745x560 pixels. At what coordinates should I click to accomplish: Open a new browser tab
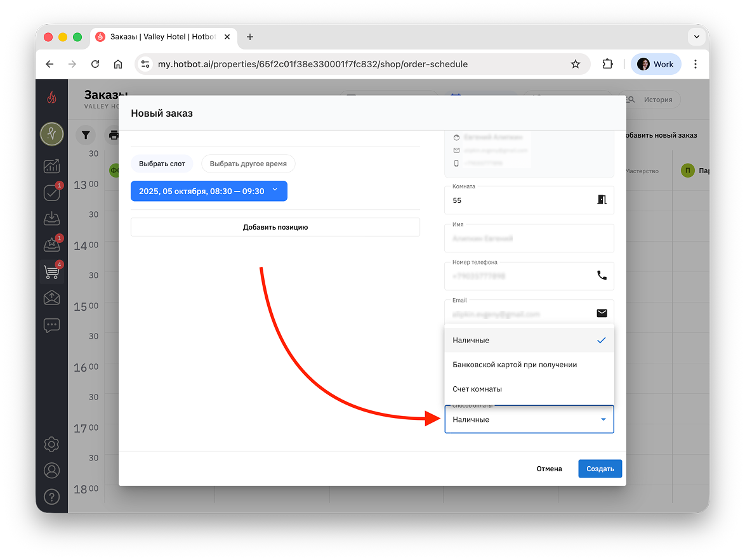(250, 37)
